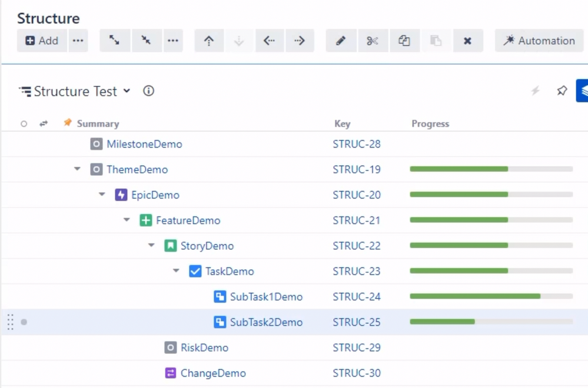Click the EpicDemo purple lightning icon
Image resolution: width=588 pixels, height=388 pixels.
[121, 195]
